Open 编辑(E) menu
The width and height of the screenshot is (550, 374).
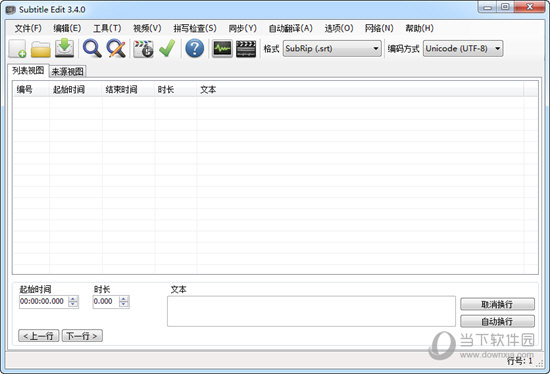click(67, 28)
